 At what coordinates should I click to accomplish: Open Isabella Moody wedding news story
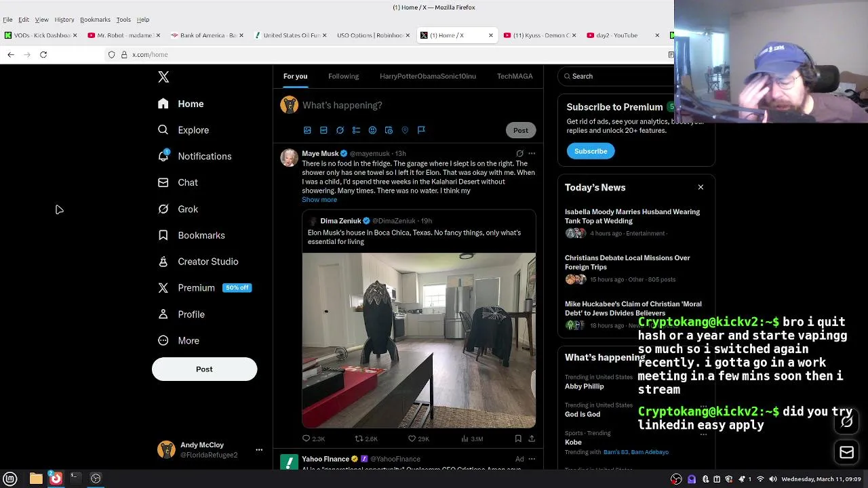click(635, 224)
